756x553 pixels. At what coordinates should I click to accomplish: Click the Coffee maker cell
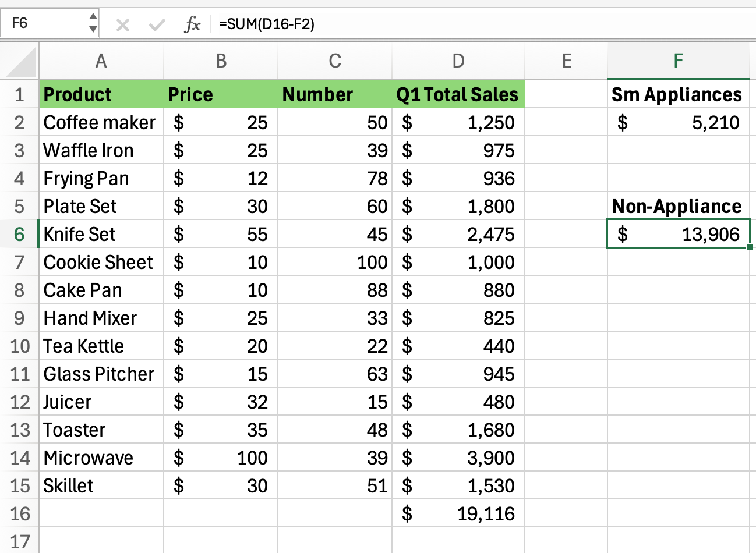pos(101,122)
